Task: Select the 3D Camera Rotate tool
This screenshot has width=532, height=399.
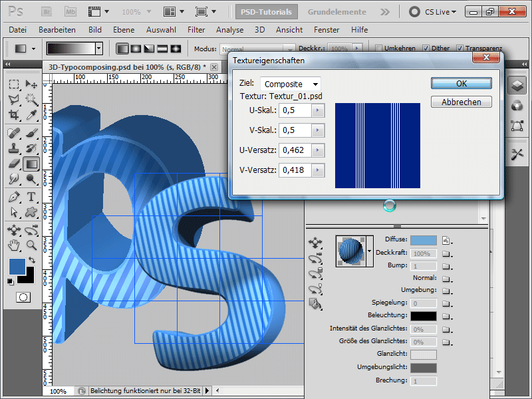Action: tap(31, 230)
